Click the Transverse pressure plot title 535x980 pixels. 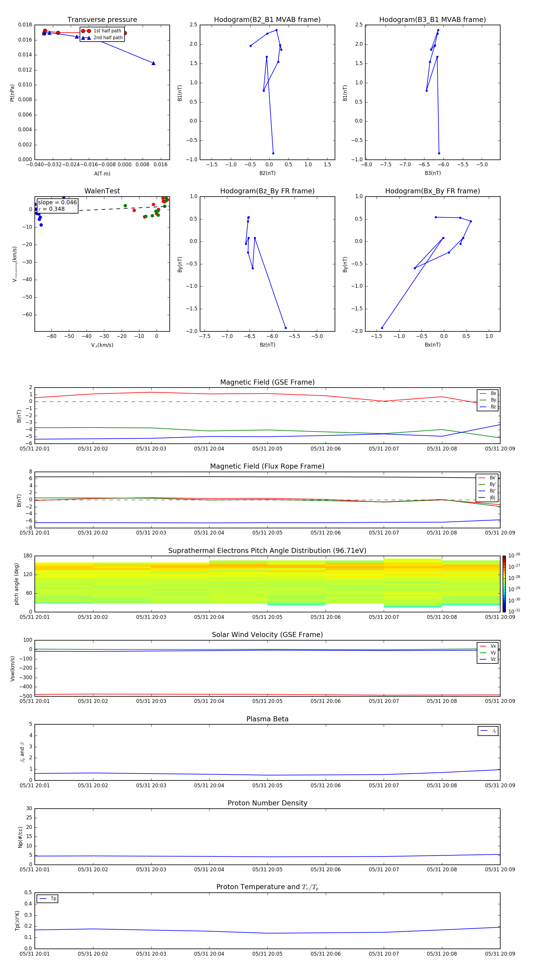pos(102,20)
